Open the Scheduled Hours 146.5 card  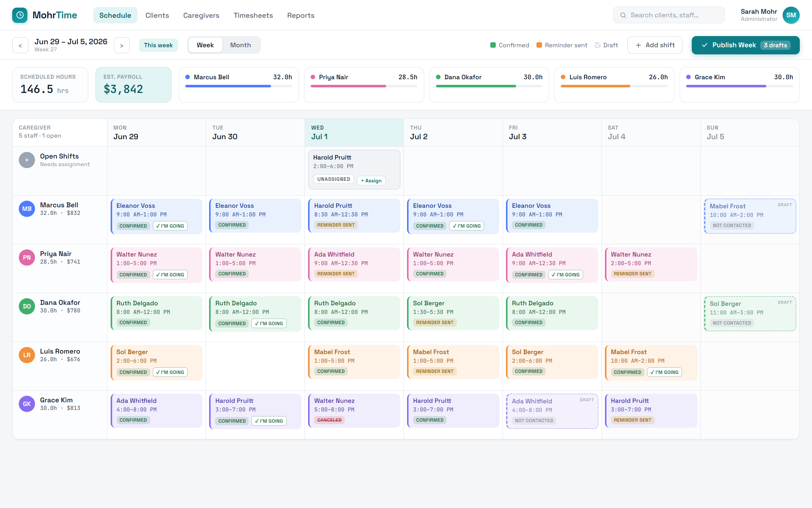pyautogui.click(x=50, y=85)
